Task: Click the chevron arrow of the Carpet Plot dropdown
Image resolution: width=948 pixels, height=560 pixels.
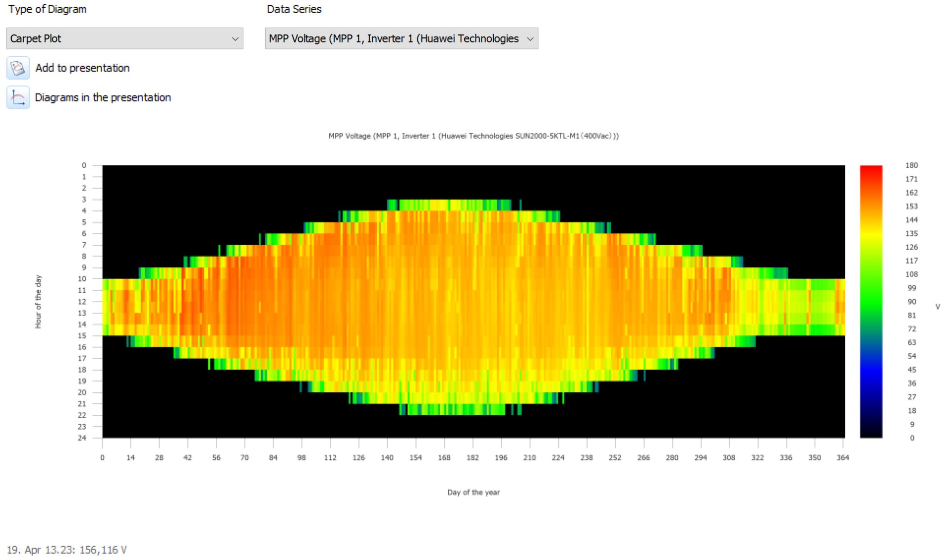Action: [235, 39]
